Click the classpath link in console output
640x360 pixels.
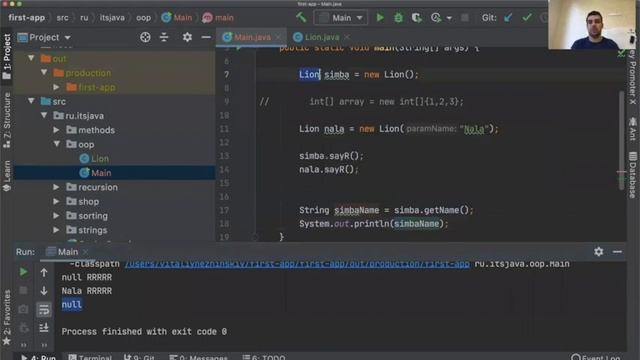[x=297, y=264]
